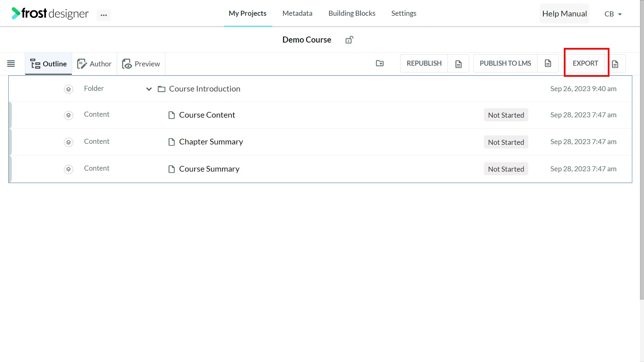Click the add folder icon
The height and width of the screenshot is (362, 644).
point(380,63)
